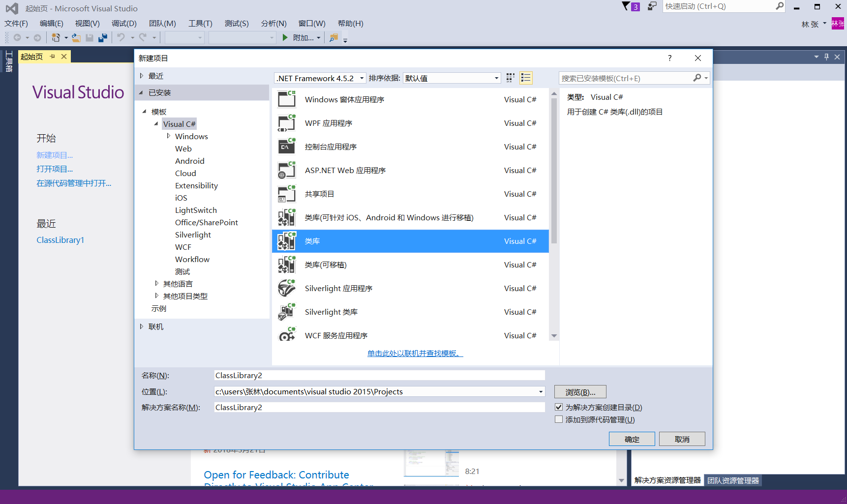
Task: Click the Find in Files toolbar icon
Action: [x=333, y=38]
